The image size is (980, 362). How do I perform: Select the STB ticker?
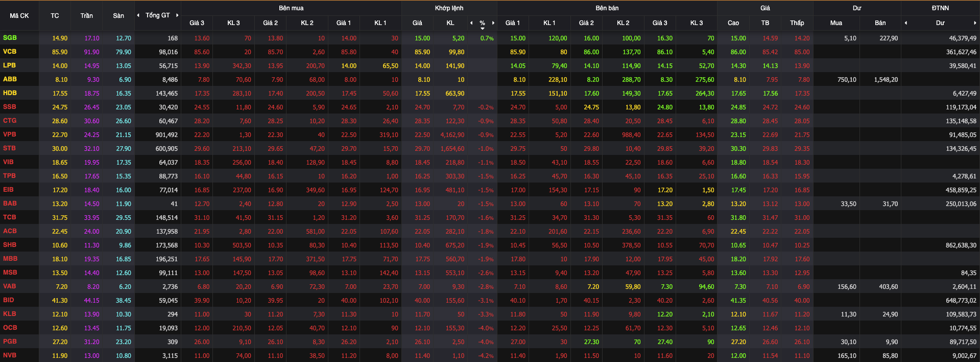coord(9,148)
